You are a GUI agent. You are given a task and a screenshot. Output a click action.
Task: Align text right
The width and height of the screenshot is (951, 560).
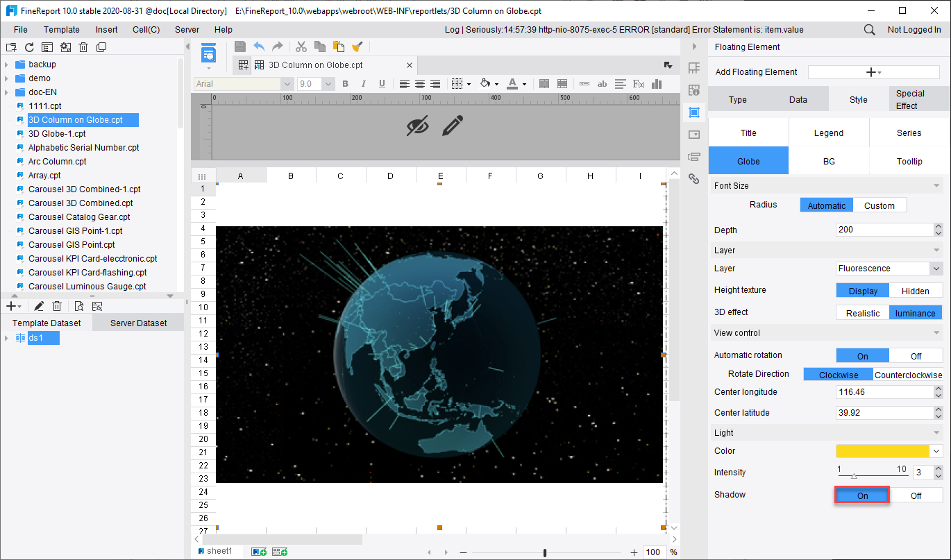tap(435, 84)
